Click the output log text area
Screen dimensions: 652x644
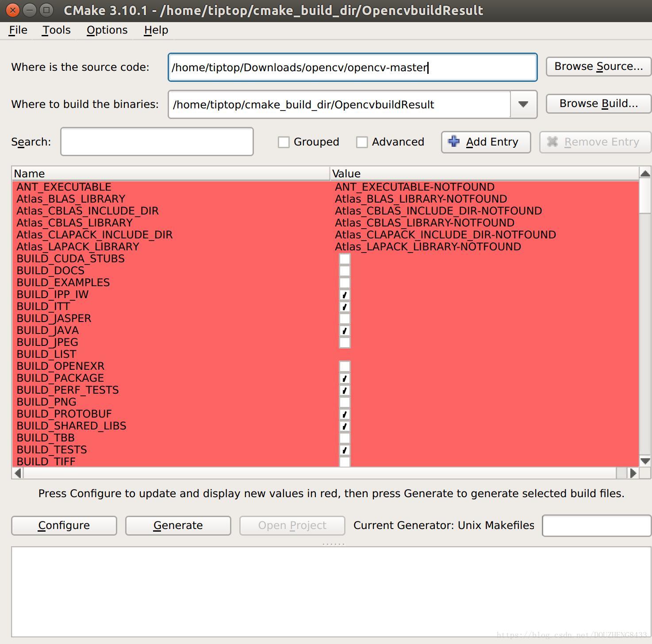[331, 592]
